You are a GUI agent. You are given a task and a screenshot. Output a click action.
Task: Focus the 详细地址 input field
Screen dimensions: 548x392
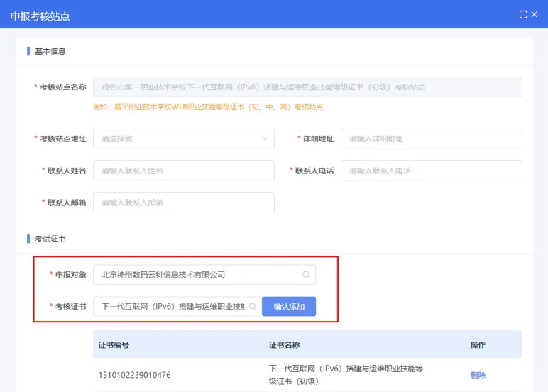(432, 138)
